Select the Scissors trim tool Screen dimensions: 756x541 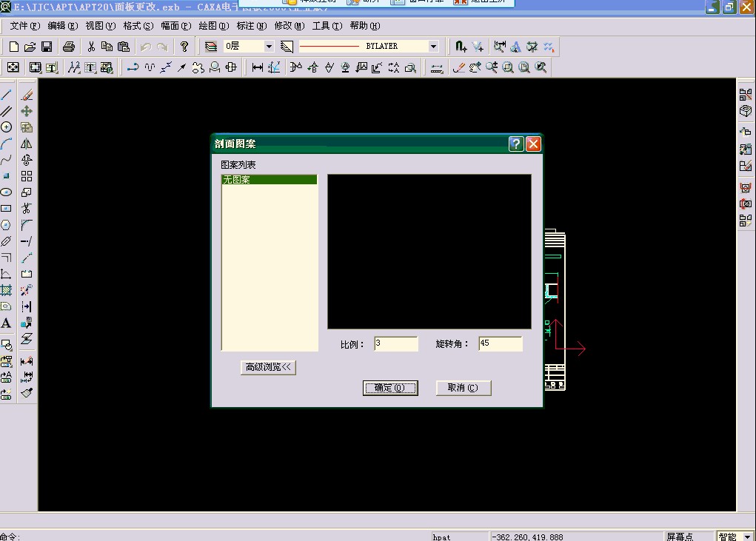pyautogui.click(x=27, y=208)
